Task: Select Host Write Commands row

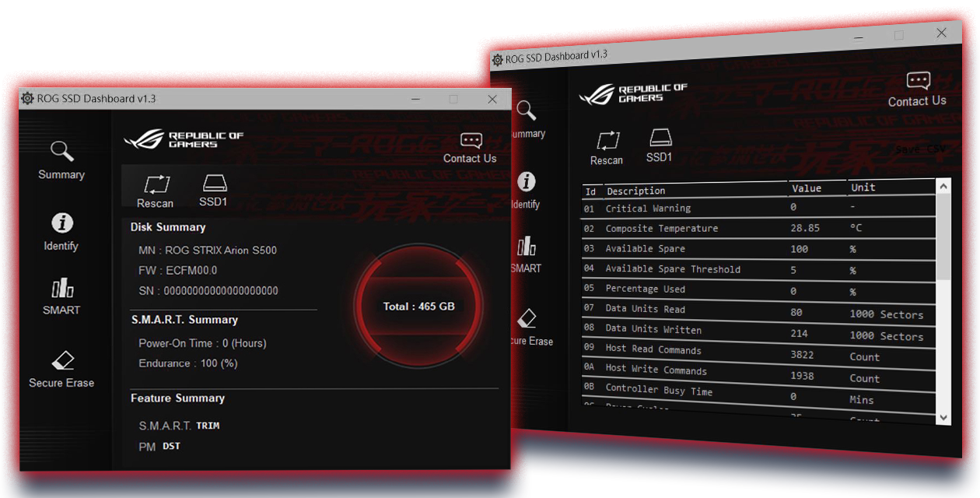Action: point(758,373)
